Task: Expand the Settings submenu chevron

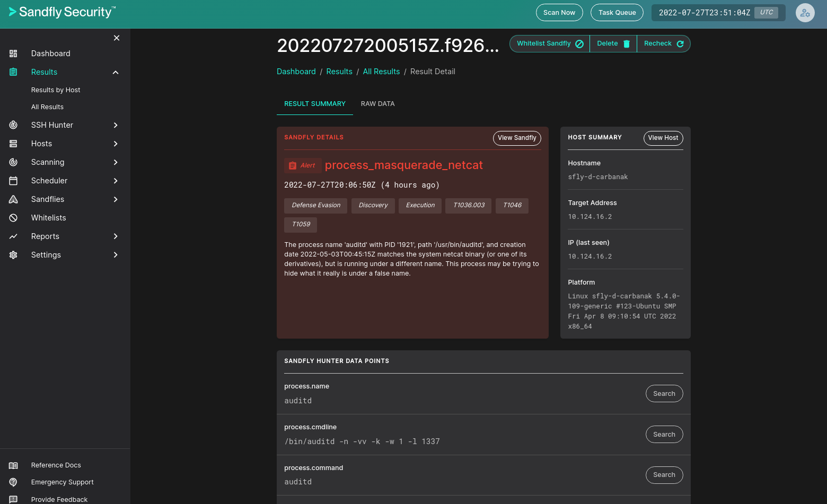Action: (x=116, y=255)
